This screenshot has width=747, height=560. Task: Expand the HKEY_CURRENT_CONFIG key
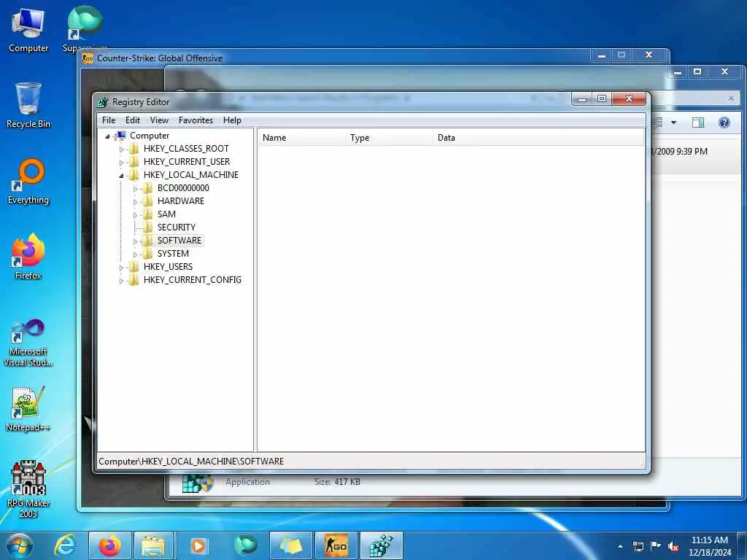point(121,281)
